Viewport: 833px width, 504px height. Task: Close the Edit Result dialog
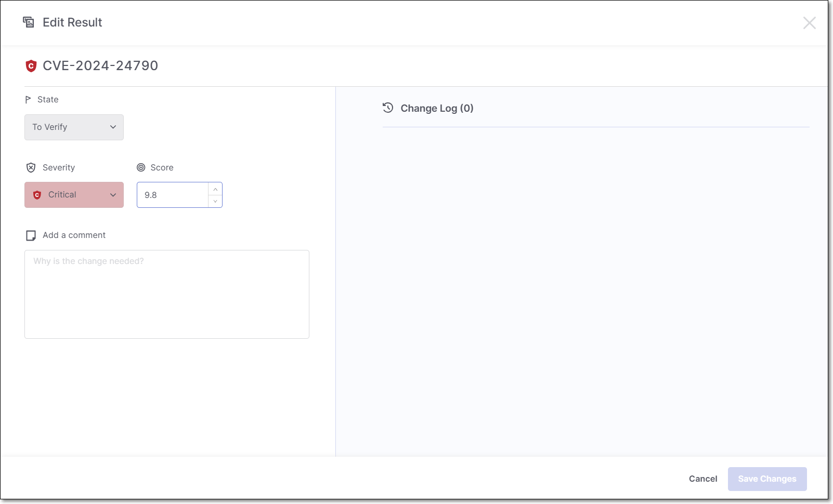[x=809, y=23]
